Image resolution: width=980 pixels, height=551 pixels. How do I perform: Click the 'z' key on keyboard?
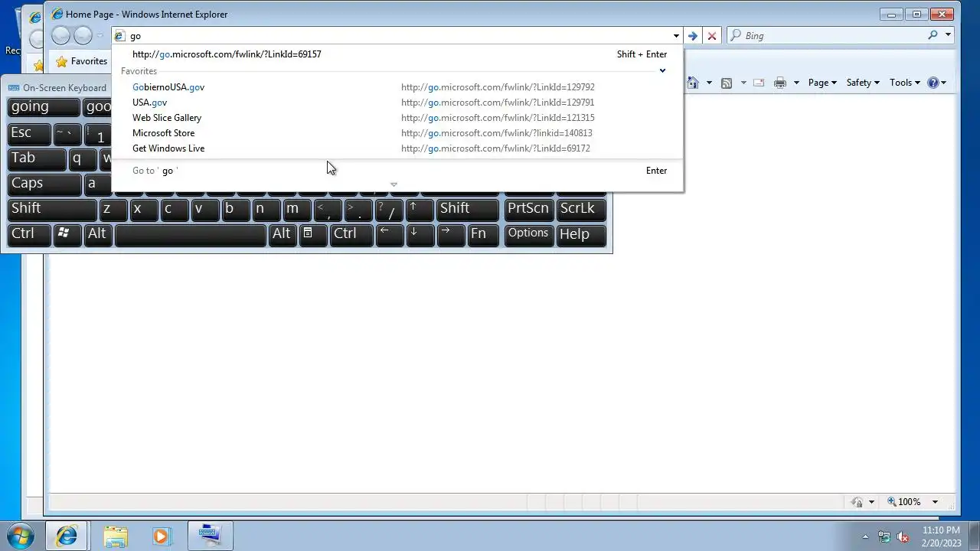(x=113, y=209)
